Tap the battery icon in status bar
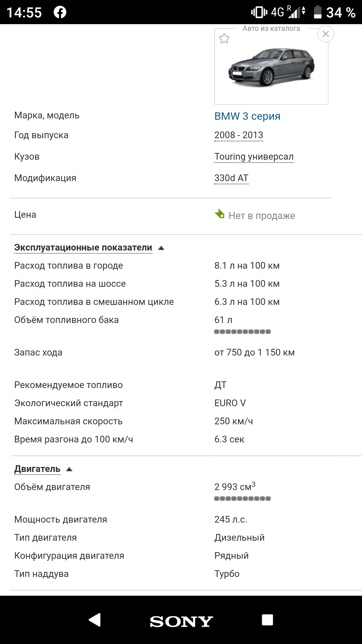The image size is (362, 644). coord(317,12)
